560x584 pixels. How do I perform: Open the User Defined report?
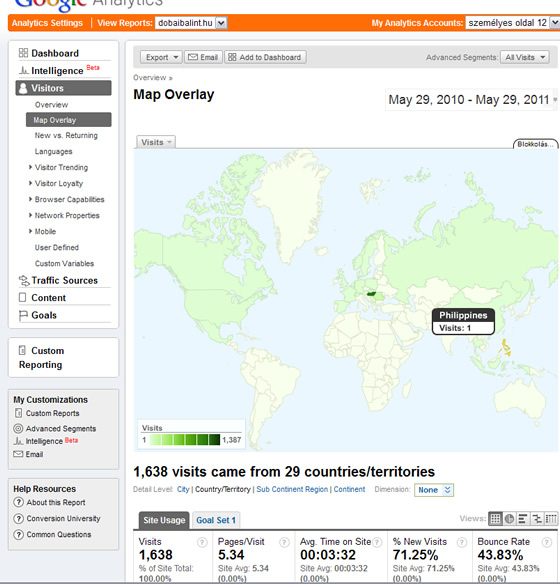pyautogui.click(x=57, y=247)
